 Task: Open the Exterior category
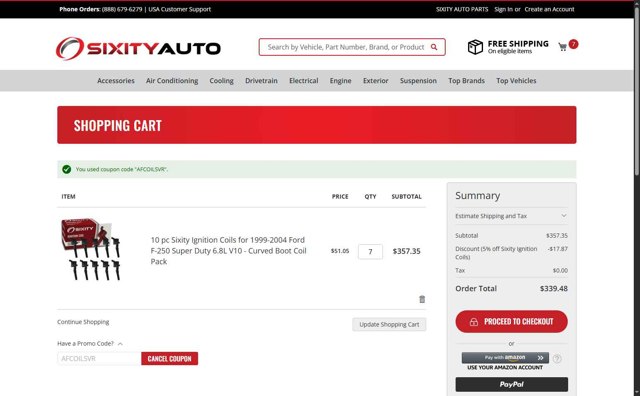click(376, 81)
